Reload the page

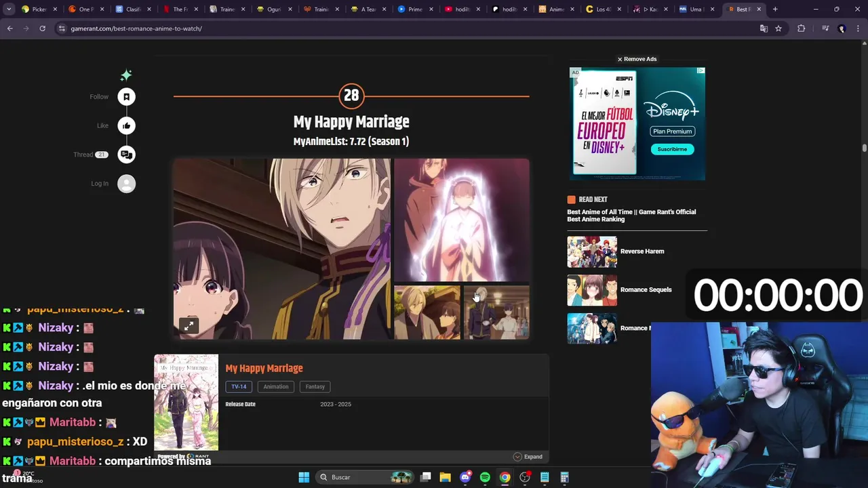tap(42, 28)
